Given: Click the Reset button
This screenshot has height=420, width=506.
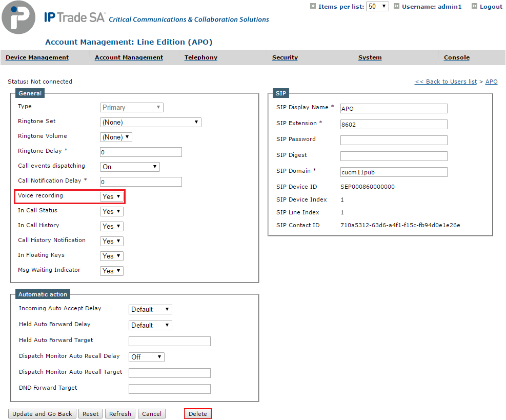Looking at the screenshot, I should click(91, 414).
